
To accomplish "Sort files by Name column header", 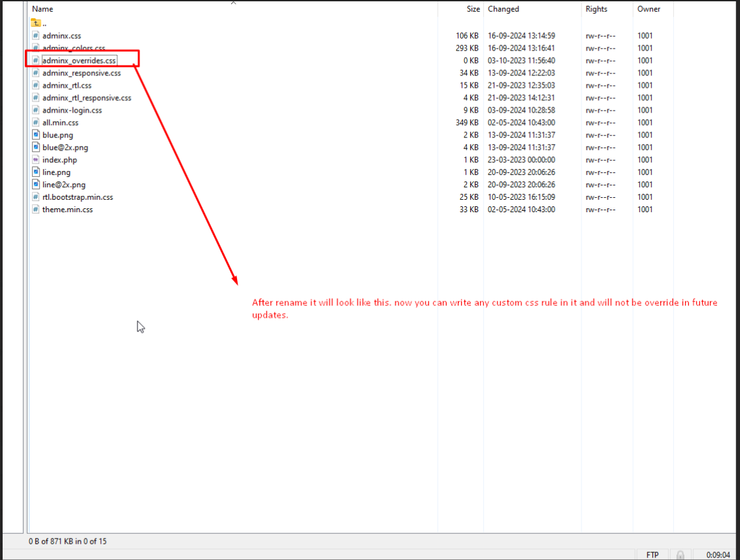I will point(43,9).
